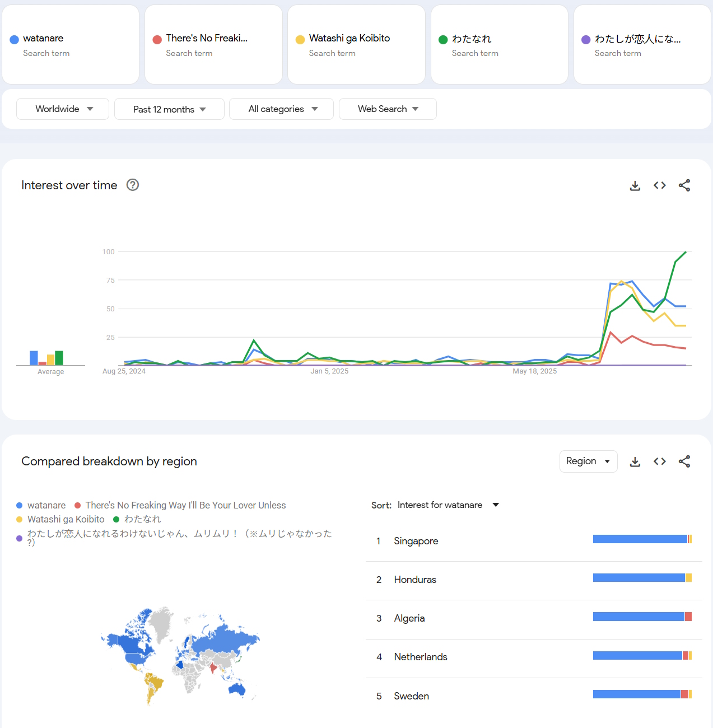Open Singapore in the region list

pos(416,541)
